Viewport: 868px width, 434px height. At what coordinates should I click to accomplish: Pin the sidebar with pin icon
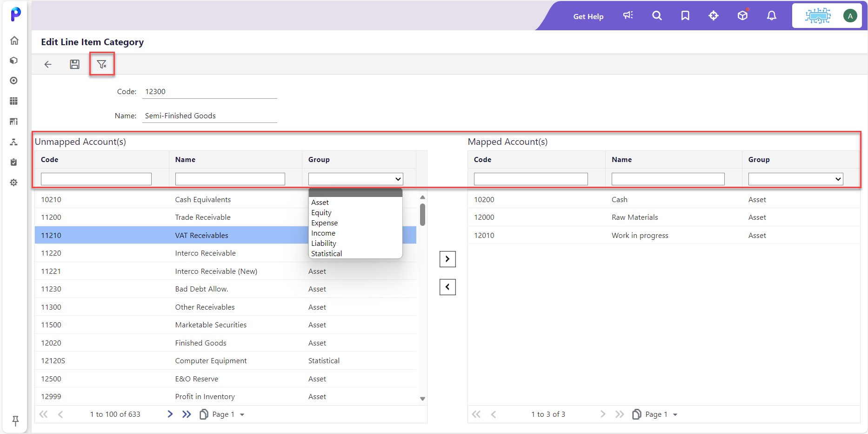tap(15, 421)
